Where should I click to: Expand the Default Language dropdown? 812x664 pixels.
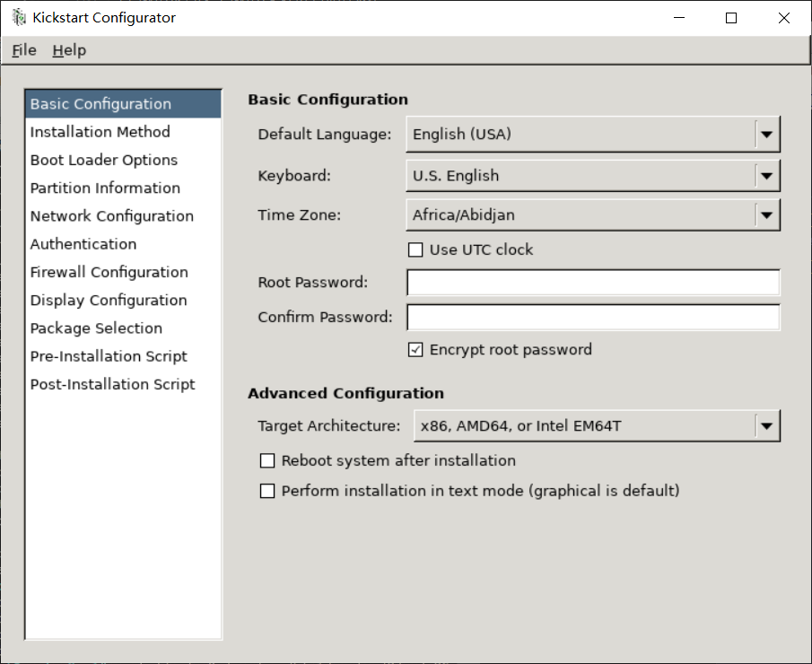click(x=766, y=135)
